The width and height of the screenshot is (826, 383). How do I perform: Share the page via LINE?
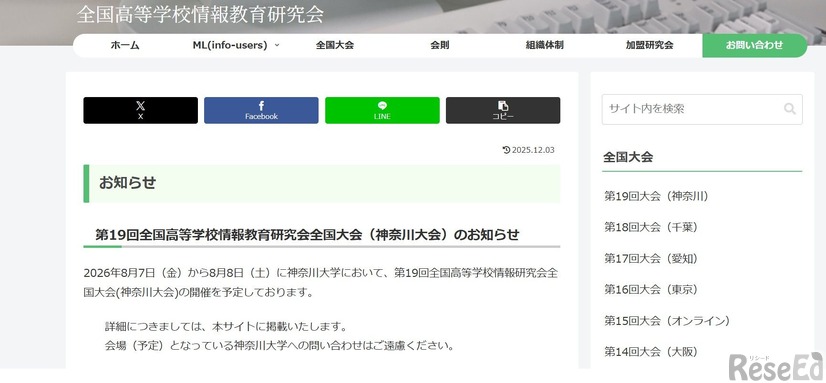tap(382, 110)
